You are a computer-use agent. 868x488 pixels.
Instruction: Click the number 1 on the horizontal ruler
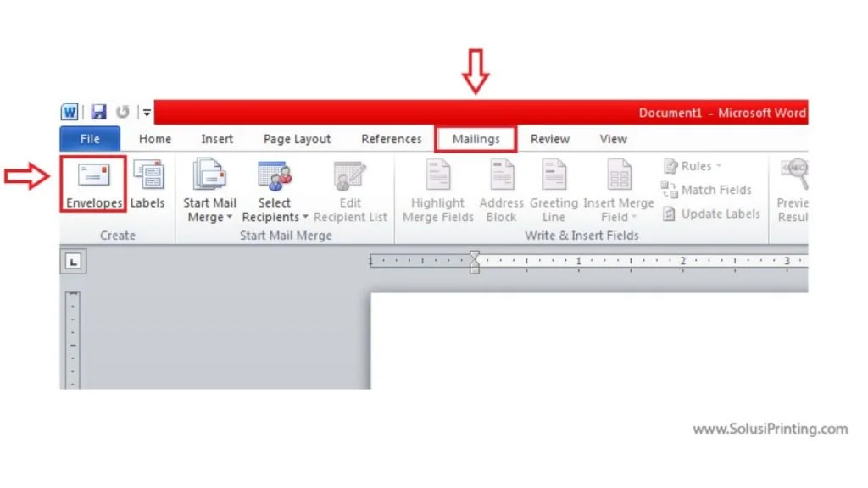click(x=578, y=261)
